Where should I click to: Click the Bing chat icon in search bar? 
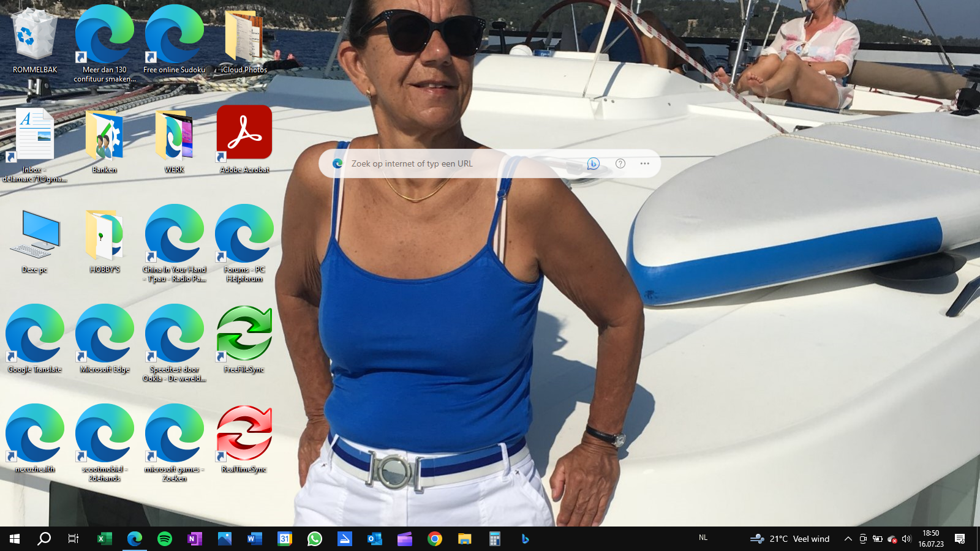pyautogui.click(x=593, y=163)
